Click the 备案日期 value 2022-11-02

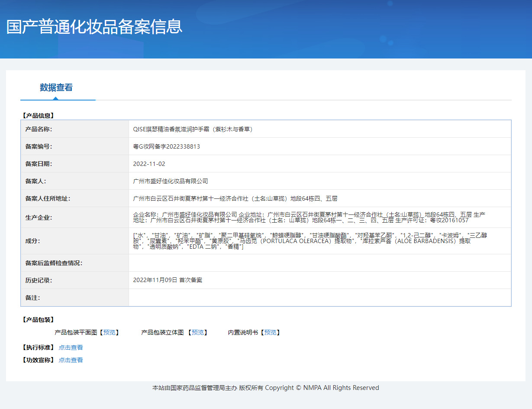(149, 164)
